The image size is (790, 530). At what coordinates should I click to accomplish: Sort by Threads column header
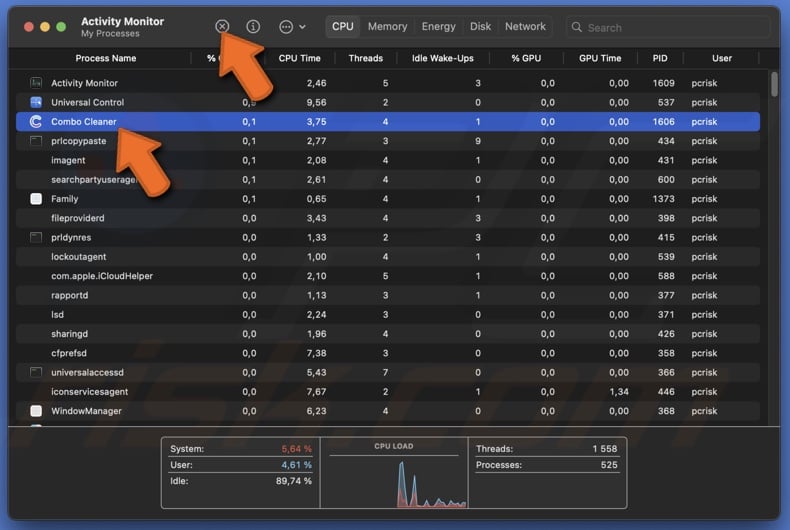366,58
